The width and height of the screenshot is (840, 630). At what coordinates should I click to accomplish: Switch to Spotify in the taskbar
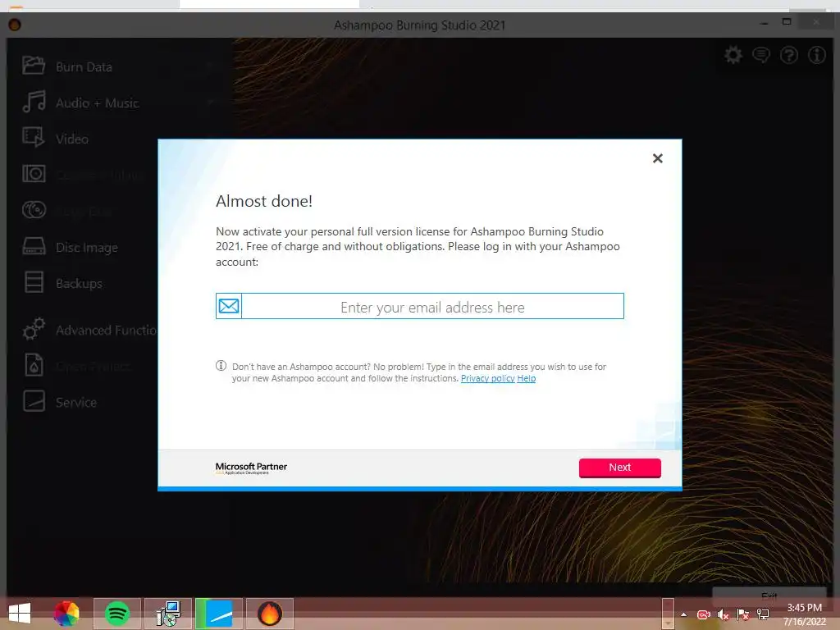pyautogui.click(x=117, y=614)
